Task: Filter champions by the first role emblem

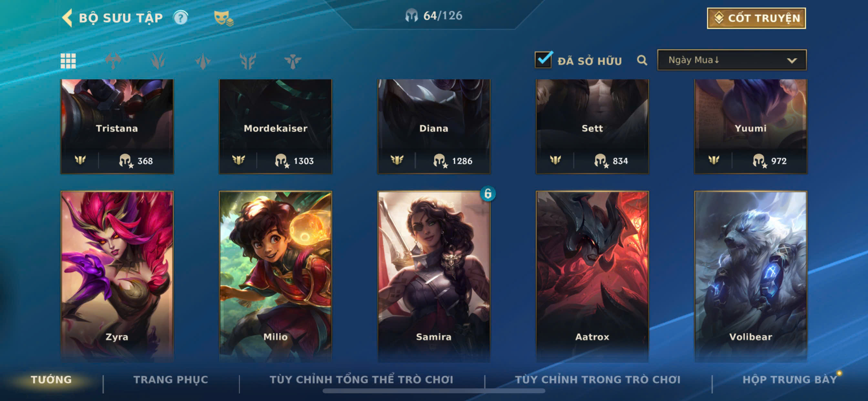Action: [x=113, y=61]
